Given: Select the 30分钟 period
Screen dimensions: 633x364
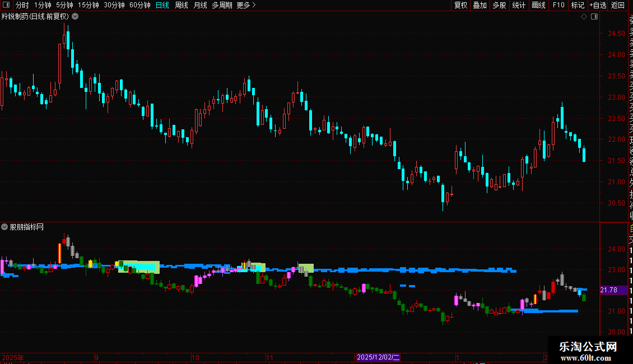Looking at the screenshot, I should coord(114,5).
